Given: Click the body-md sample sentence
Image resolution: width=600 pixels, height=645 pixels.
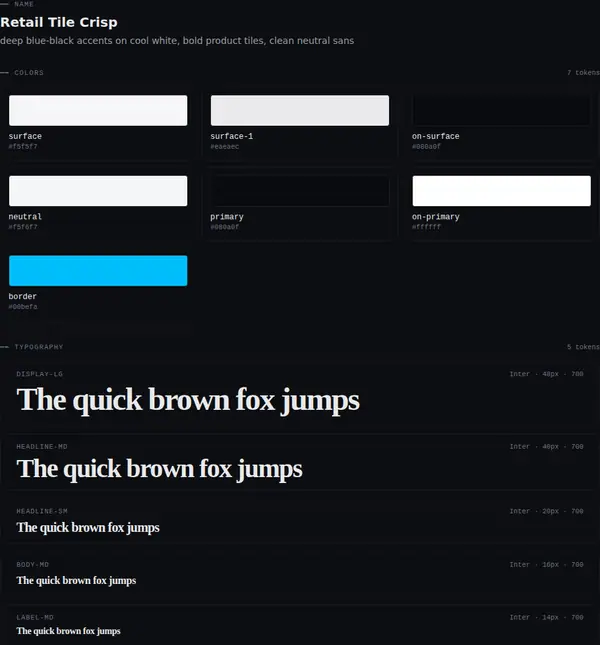Looking at the screenshot, I should coord(76,580).
